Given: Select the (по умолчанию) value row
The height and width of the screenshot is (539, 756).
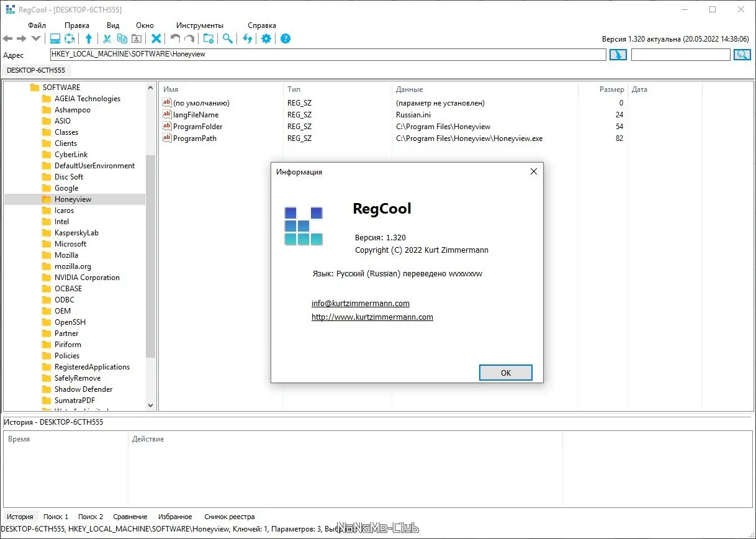Looking at the screenshot, I should (393, 103).
